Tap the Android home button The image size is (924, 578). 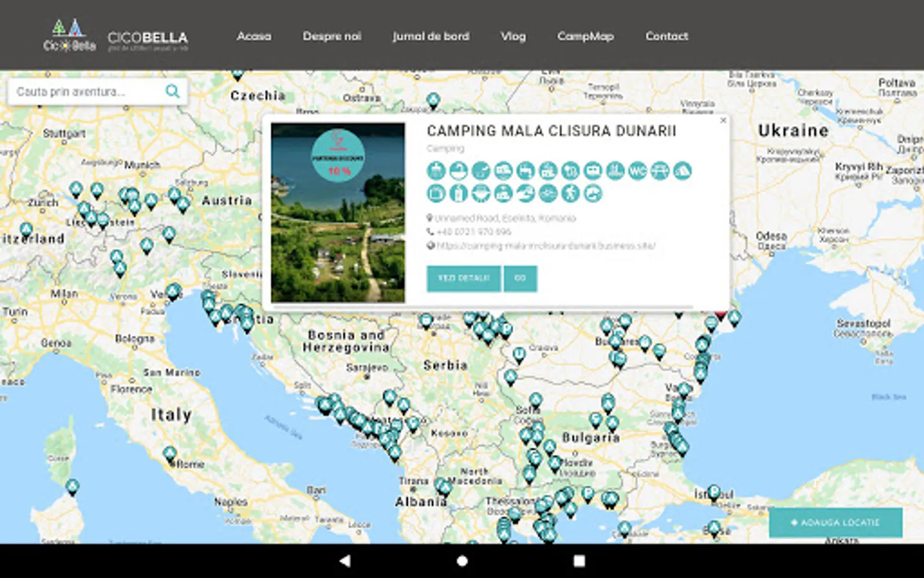[x=462, y=561]
